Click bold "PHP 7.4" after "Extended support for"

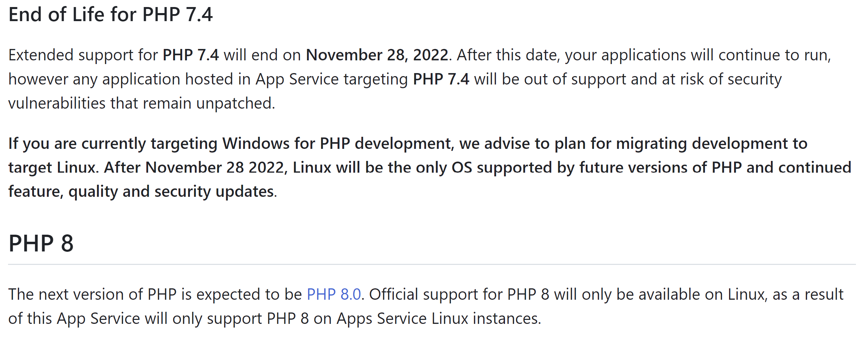pyautogui.click(x=191, y=55)
